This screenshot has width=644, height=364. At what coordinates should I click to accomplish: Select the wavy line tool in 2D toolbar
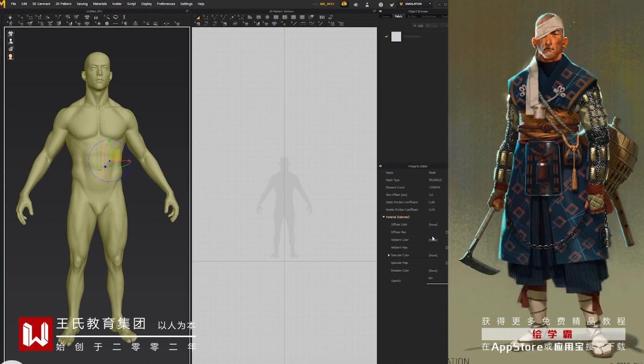(x=312, y=24)
